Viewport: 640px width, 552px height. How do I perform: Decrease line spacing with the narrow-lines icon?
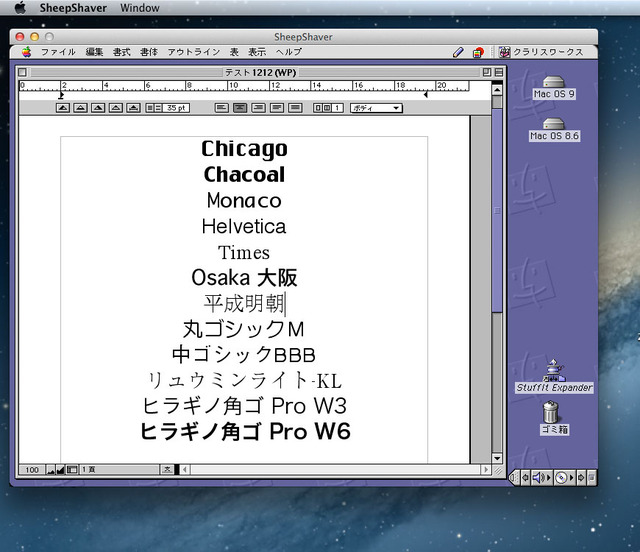click(x=150, y=108)
